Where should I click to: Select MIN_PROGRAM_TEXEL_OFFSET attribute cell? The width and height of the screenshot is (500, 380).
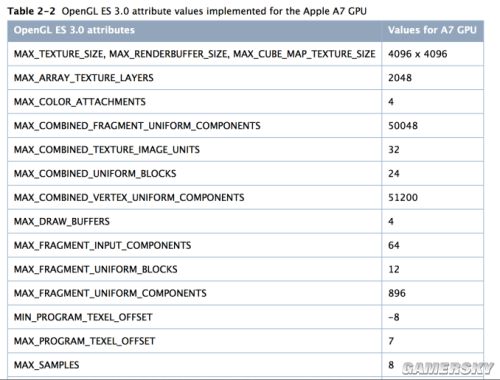pos(195,317)
